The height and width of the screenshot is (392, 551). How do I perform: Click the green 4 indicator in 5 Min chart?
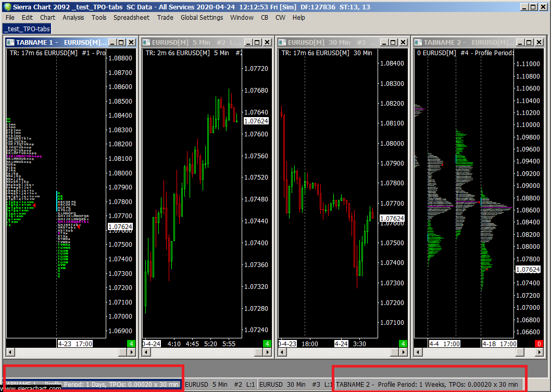pyautogui.click(x=267, y=344)
